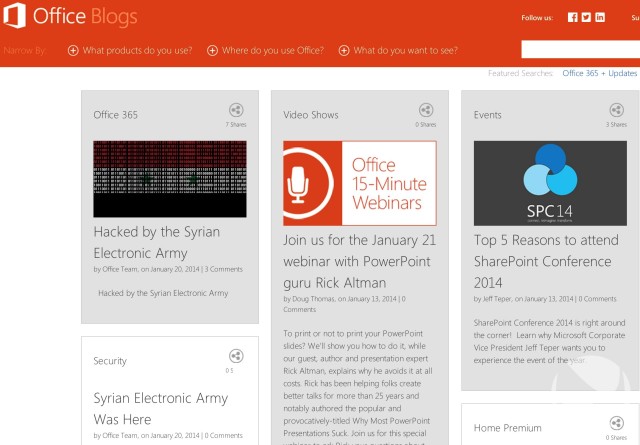Image resolution: width=640 pixels, height=445 pixels.
Task: Click the plus icon beside 'Where do you use Office?'
Action: (212, 50)
